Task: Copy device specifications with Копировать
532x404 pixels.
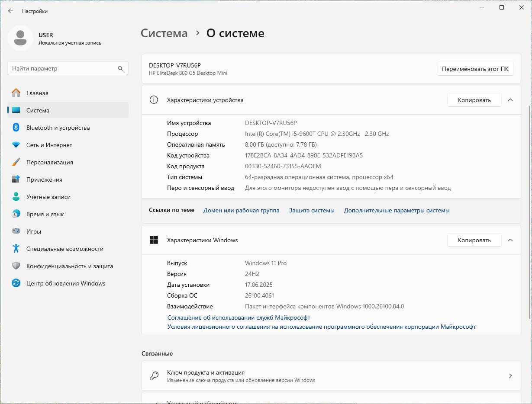Action: coord(474,100)
